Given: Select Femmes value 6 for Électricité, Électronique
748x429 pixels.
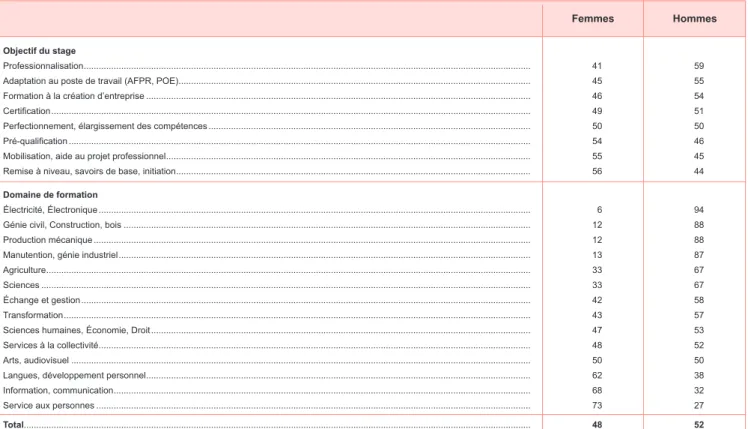Looking at the screenshot, I should [x=600, y=210].
